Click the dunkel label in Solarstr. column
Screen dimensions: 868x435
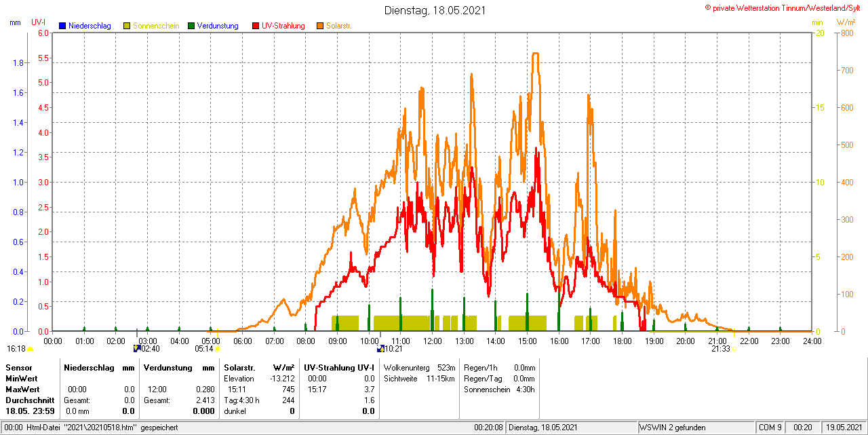pos(235,411)
